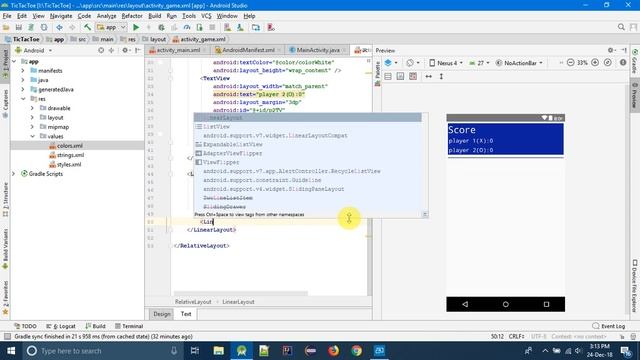The width and height of the screenshot is (640, 360).
Task: Zoom in the preview with plus icon
Action: point(595,63)
